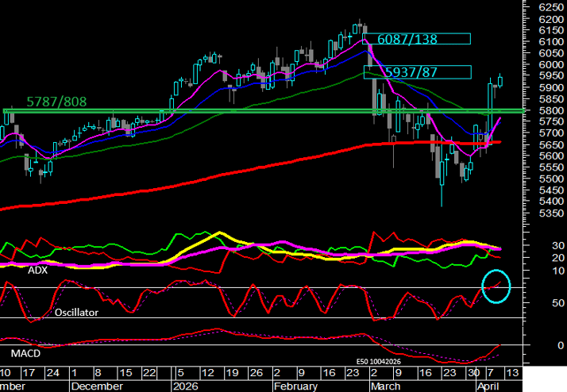Select the February month on date axis
567x392 pixels.
(x=296, y=386)
